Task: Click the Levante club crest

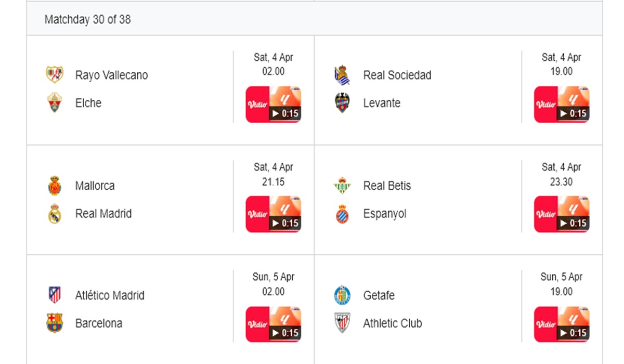Action: [342, 103]
